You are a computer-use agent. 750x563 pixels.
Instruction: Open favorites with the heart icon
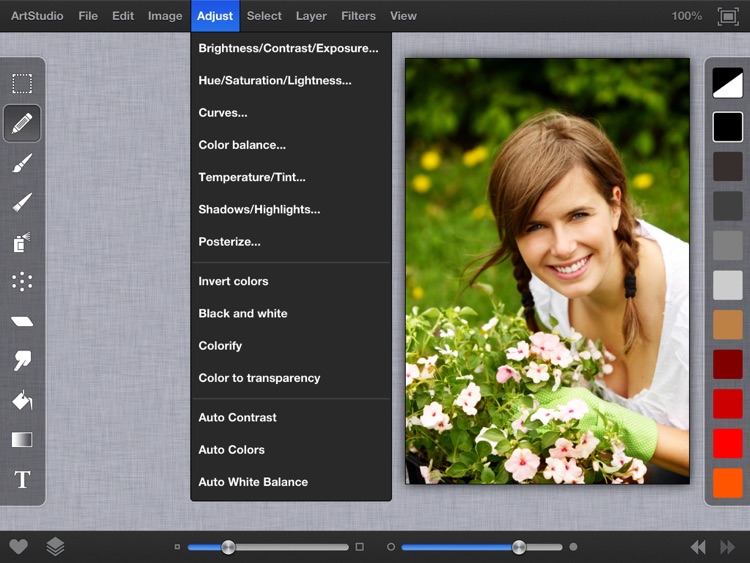[x=19, y=546]
